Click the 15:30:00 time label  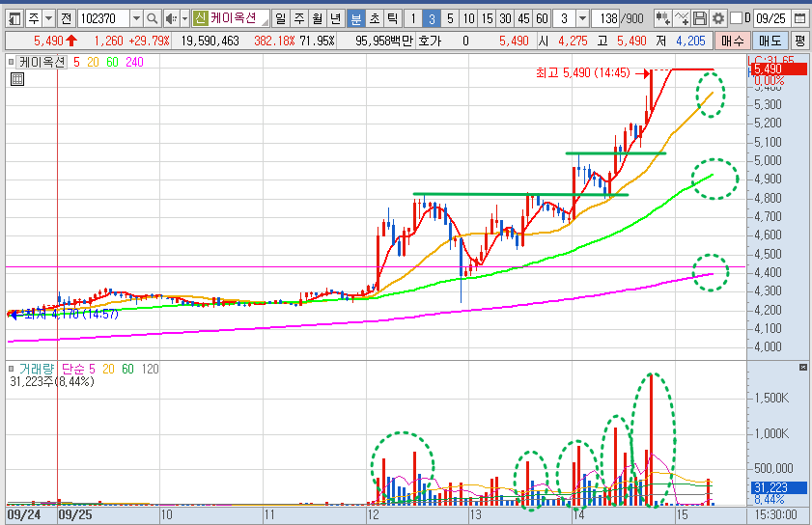click(x=775, y=514)
